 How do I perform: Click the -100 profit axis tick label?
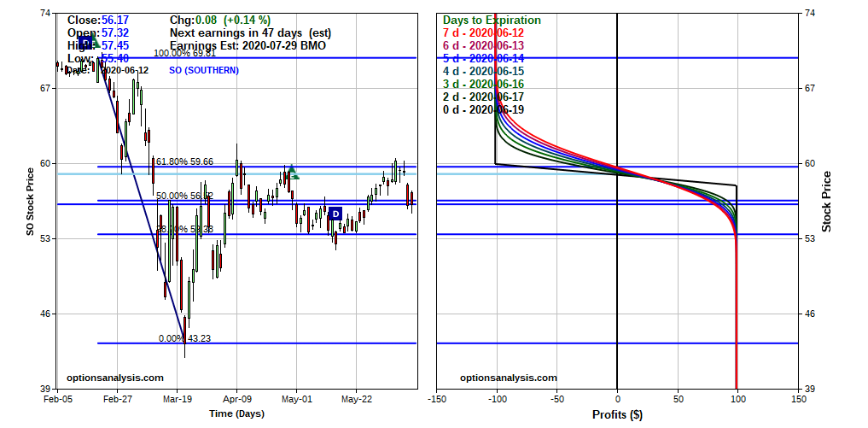(497, 399)
